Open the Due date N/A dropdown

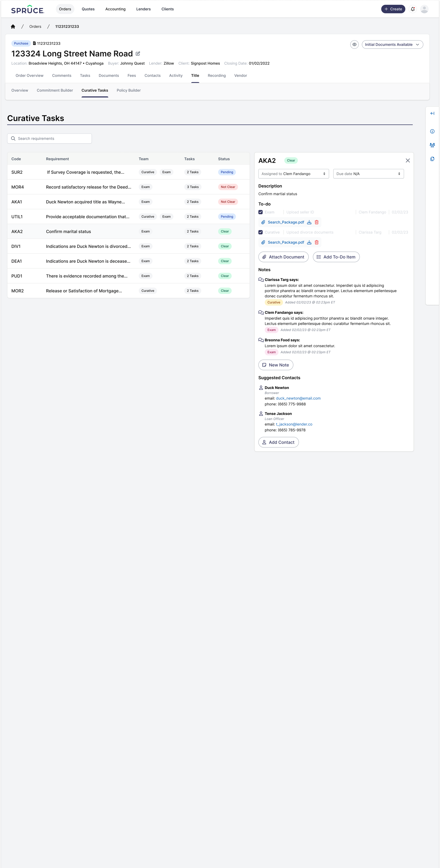click(x=368, y=174)
